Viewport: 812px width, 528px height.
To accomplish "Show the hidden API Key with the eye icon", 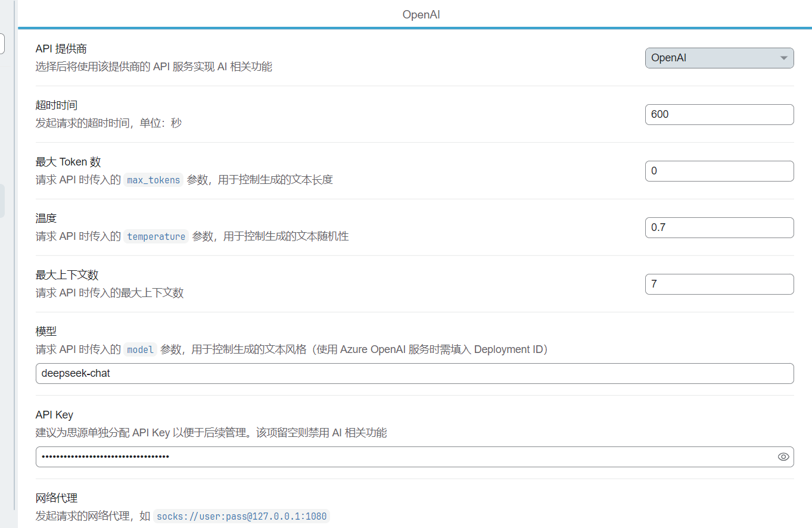I will [x=783, y=457].
